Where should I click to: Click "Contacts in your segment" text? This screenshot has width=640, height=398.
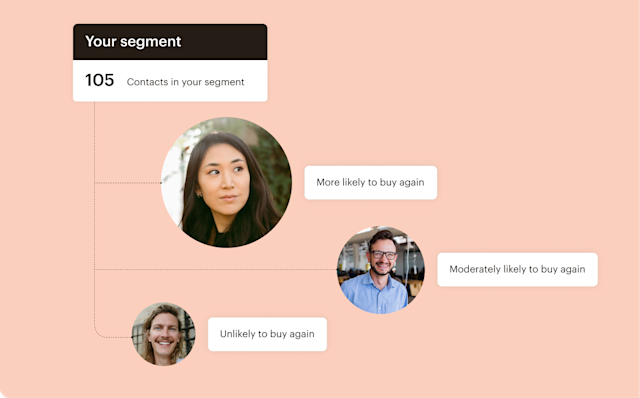185,82
